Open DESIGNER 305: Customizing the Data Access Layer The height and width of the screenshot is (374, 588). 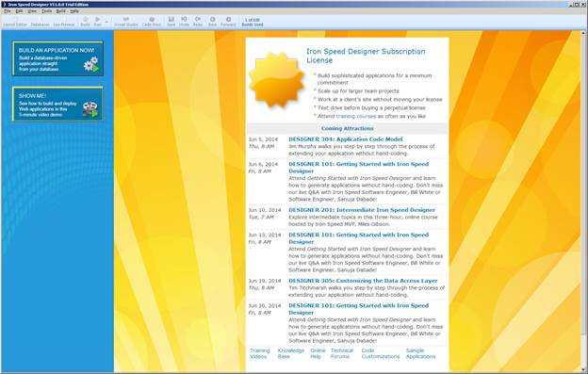[363, 281]
